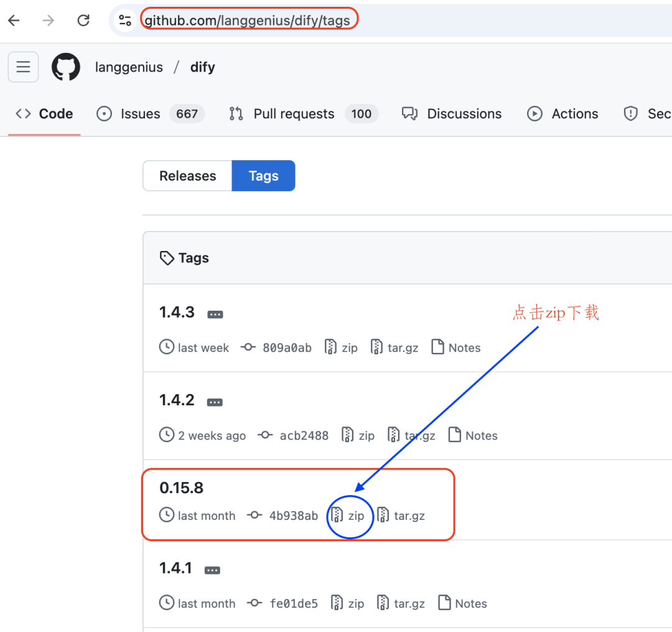Click the tag icon beside Tags heading
The height and width of the screenshot is (632, 672).
(x=167, y=258)
